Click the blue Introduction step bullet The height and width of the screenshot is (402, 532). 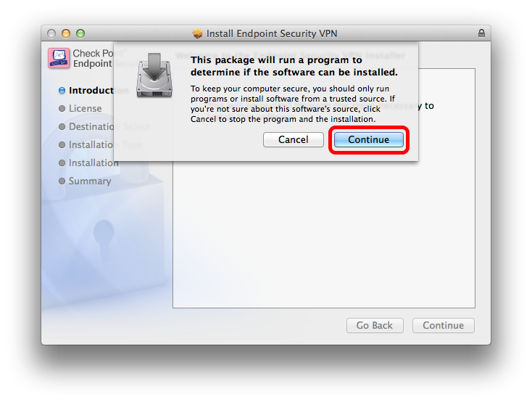pyautogui.click(x=62, y=91)
